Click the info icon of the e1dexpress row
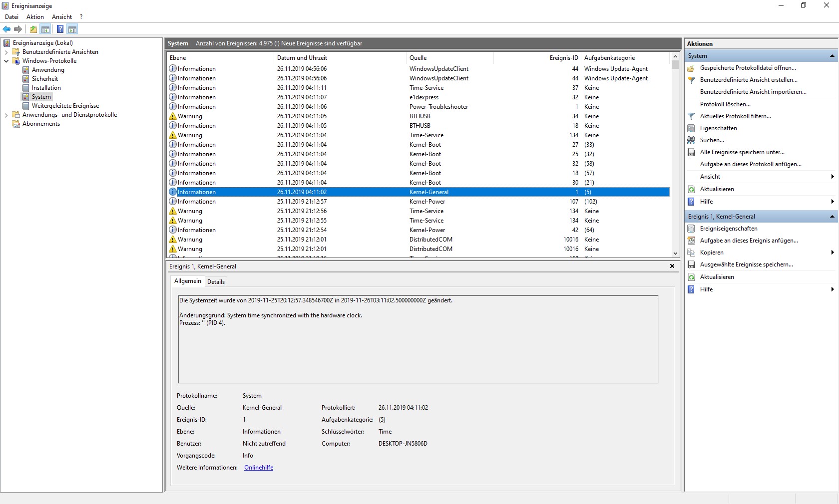 pyautogui.click(x=173, y=97)
